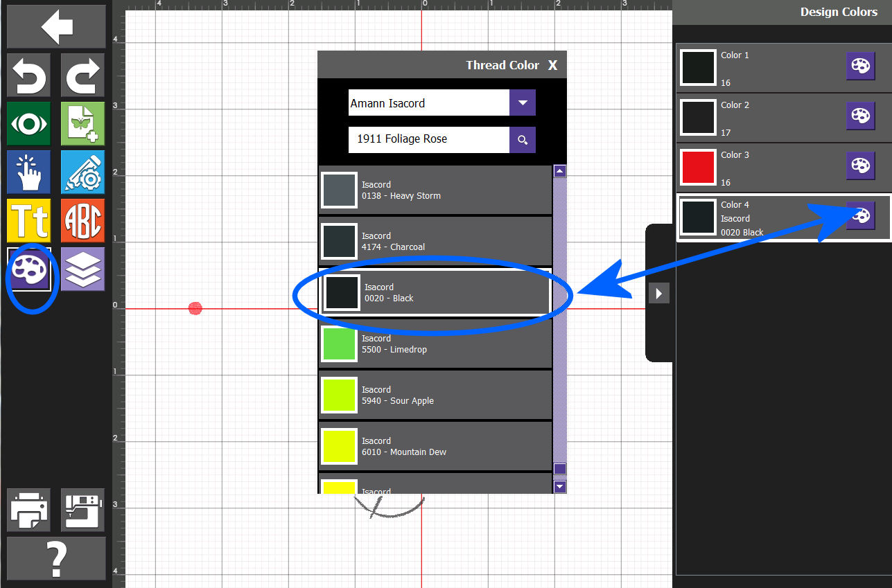Click the Thread Color dialog title
This screenshot has height=588, width=892.
[502, 65]
